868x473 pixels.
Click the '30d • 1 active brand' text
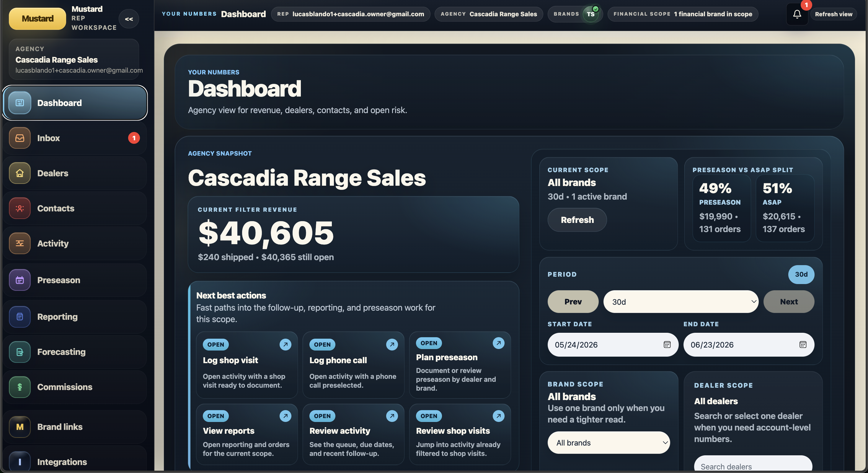click(x=587, y=196)
